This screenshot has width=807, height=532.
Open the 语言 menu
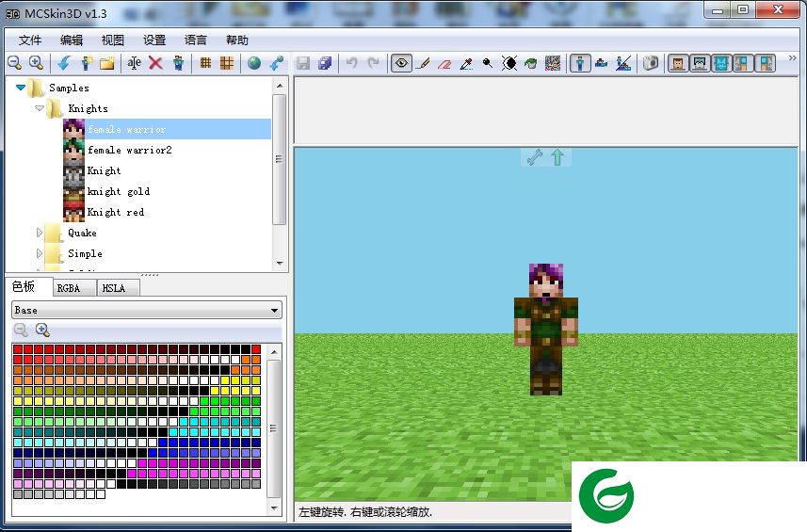pyautogui.click(x=196, y=40)
